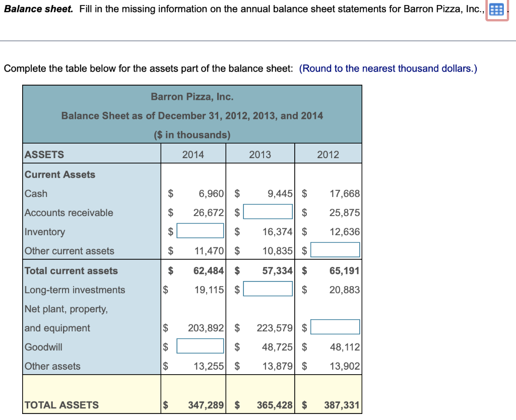Click the Other current assets 2012 blank

pos(335,249)
